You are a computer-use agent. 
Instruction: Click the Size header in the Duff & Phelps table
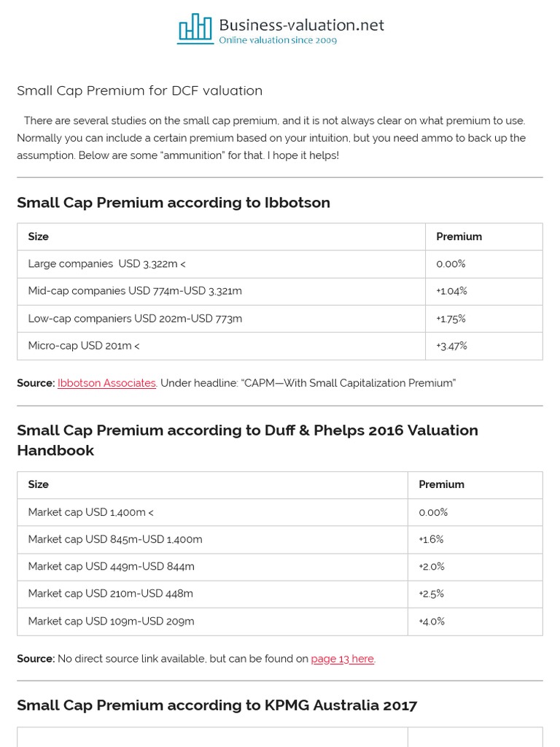39,484
